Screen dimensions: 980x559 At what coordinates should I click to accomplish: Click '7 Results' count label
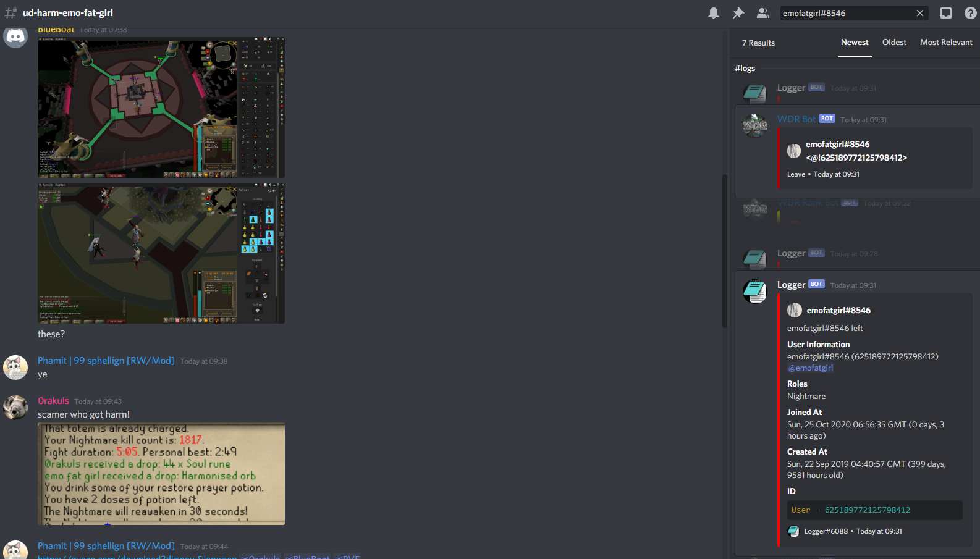tap(758, 43)
